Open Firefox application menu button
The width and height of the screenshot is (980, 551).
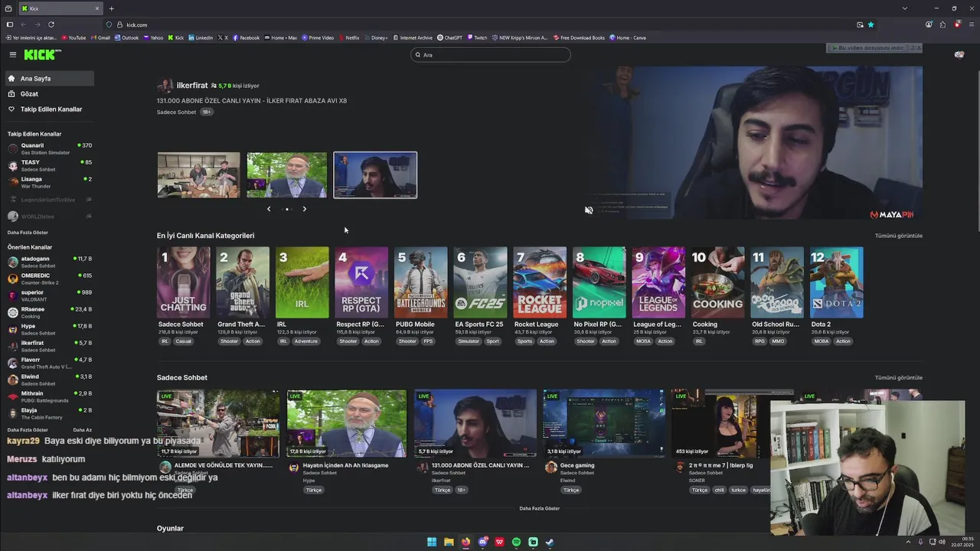(970, 24)
